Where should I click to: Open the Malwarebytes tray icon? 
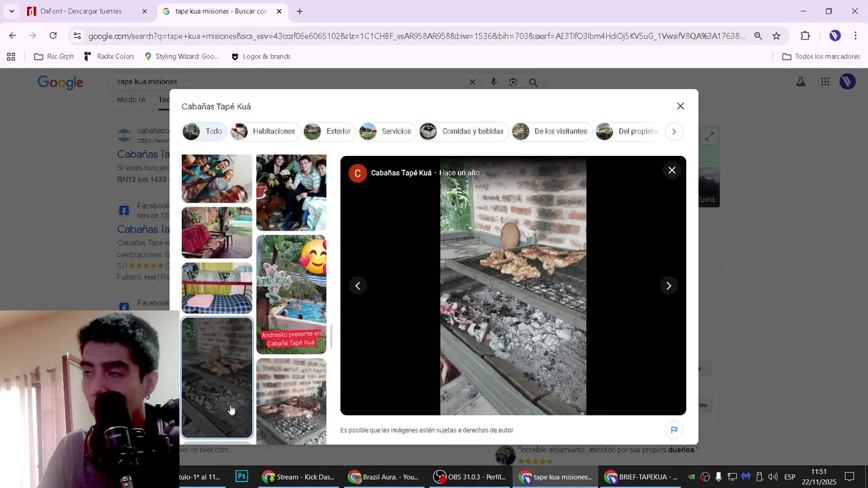tap(746, 476)
